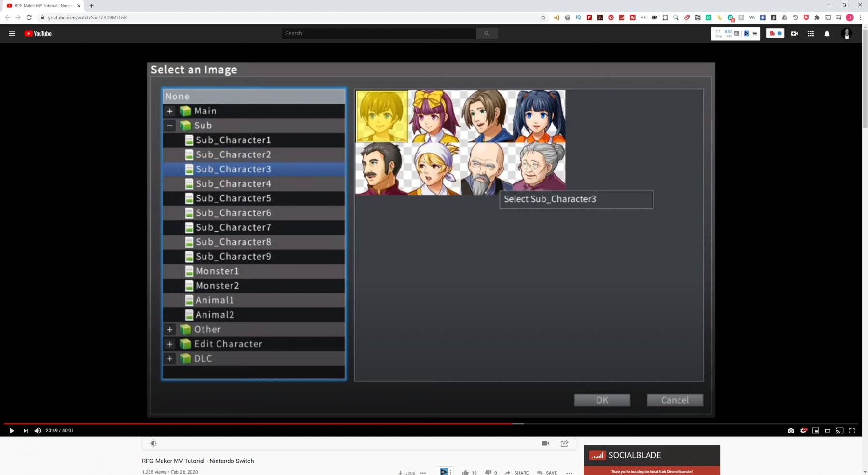Open video quality settings gear
The image size is (868, 475).
pyautogui.click(x=803, y=431)
